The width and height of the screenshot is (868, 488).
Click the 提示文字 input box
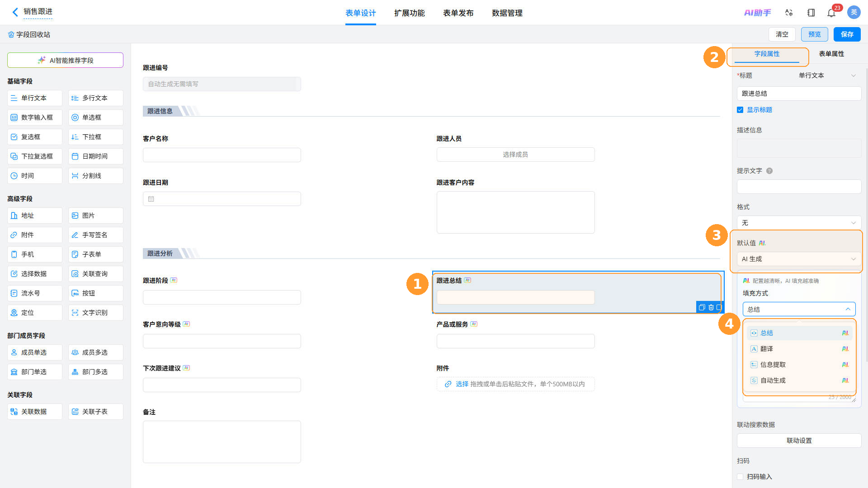pos(799,187)
